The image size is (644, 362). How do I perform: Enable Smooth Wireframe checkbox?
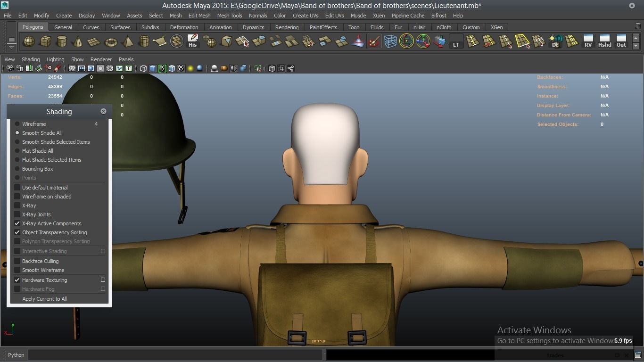point(17,270)
